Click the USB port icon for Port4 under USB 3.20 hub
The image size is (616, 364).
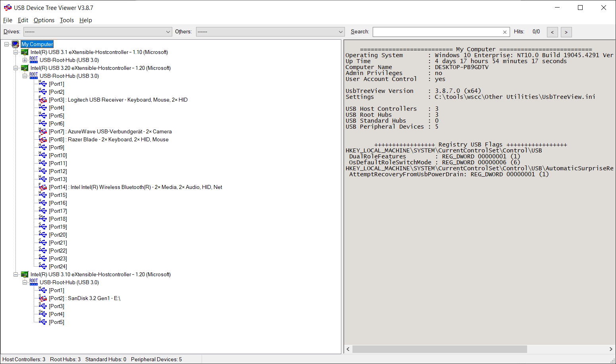pos(43,108)
